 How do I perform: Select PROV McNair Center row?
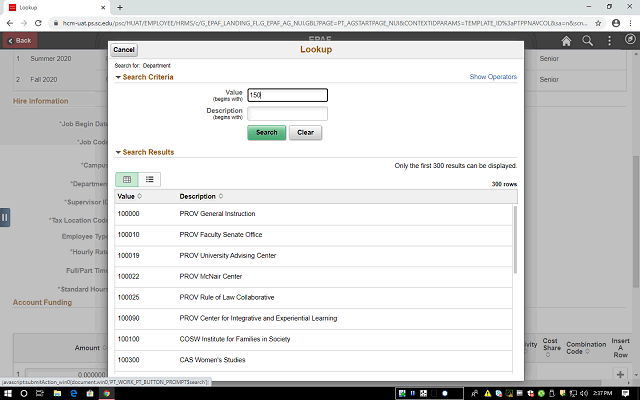tap(313, 276)
